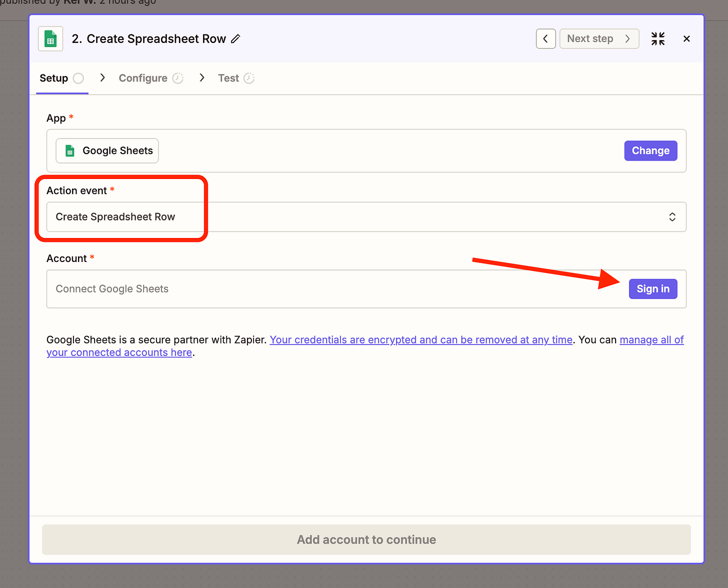The height and width of the screenshot is (588, 728).
Task: Click Add account to continue button
Action: pos(366,539)
